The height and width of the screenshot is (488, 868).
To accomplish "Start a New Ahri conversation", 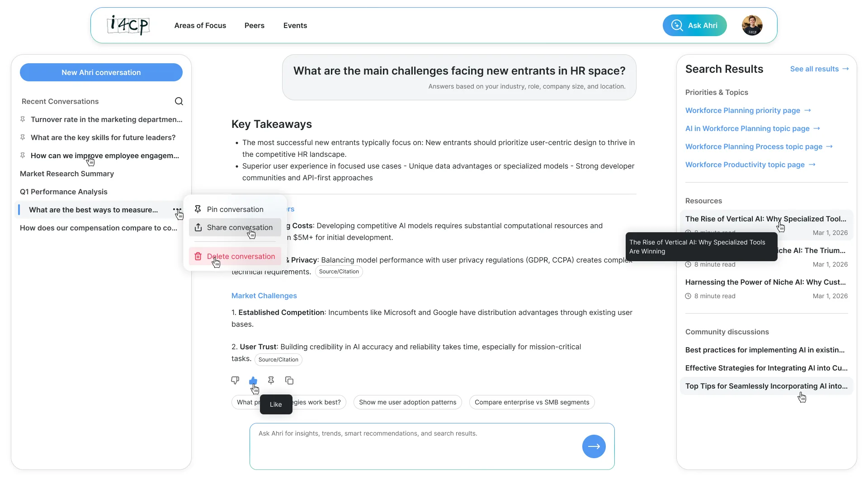I will point(101,72).
